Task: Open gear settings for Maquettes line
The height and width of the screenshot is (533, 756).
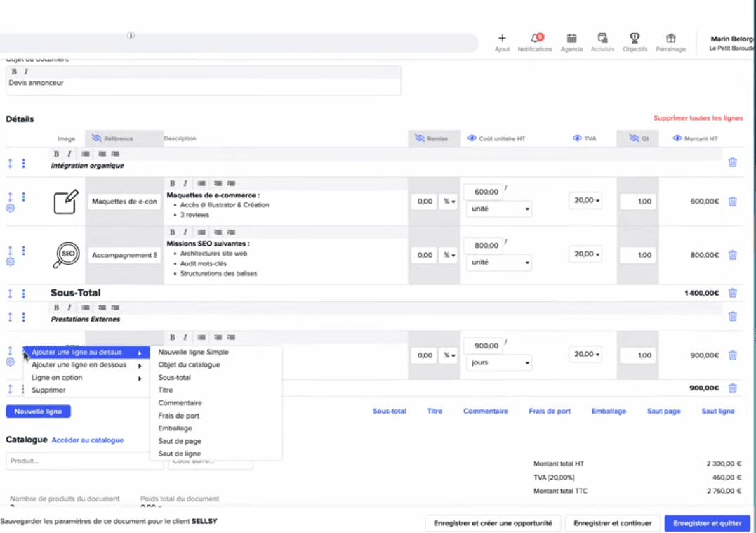Action: pos(10,209)
